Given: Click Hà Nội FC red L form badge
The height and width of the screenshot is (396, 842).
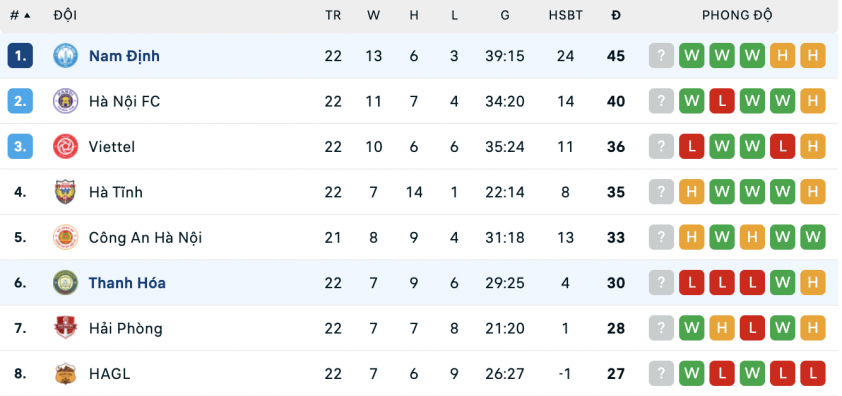Looking at the screenshot, I should 722,101.
